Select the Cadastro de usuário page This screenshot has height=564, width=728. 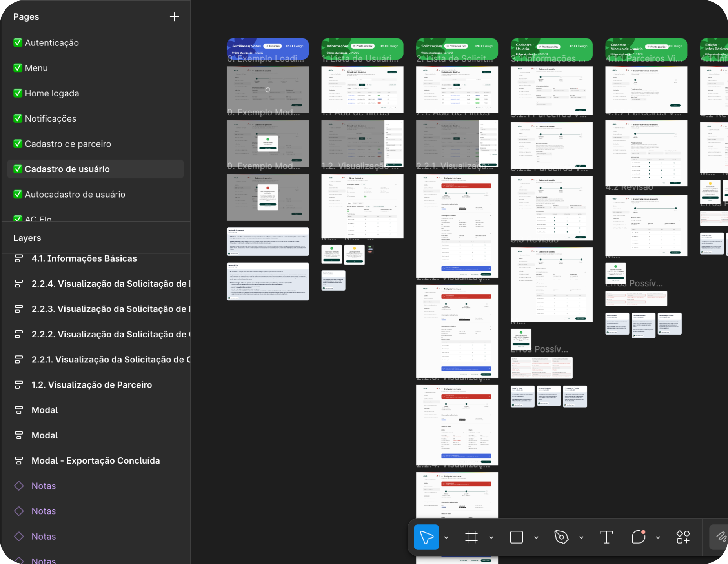click(x=95, y=169)
